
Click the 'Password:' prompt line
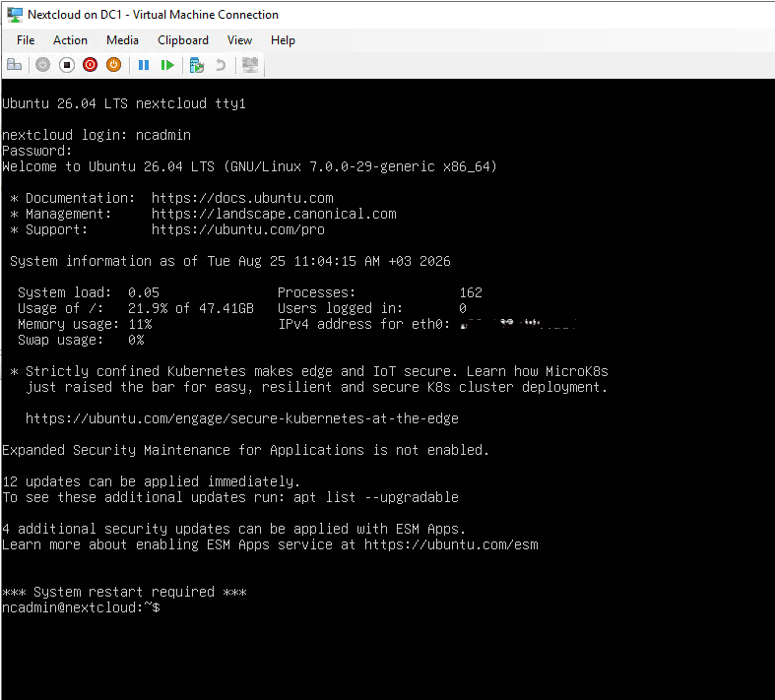point(37,151)
